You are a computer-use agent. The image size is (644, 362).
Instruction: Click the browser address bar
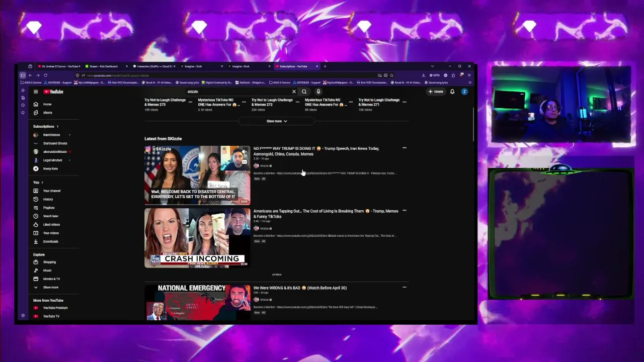click(226, 75)
